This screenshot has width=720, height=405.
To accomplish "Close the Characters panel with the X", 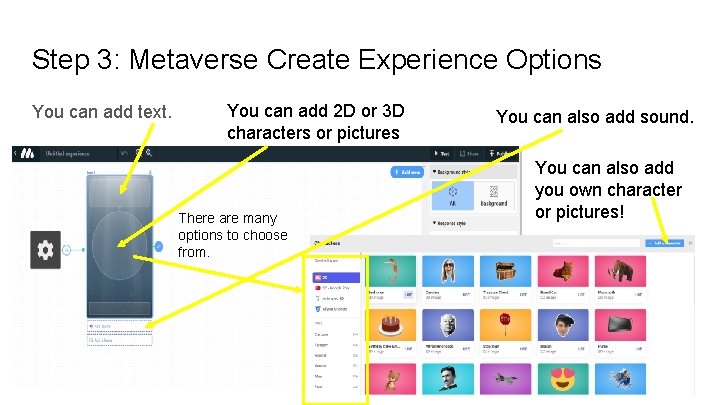I will point(690,243).
